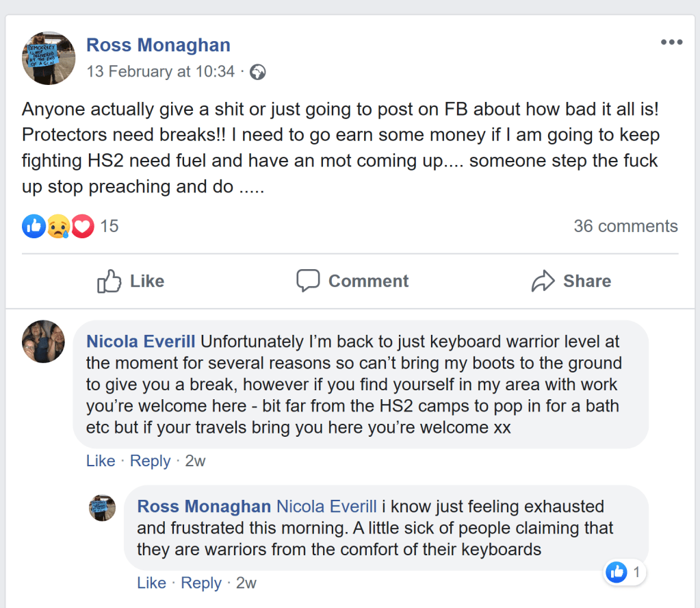Viewport: 700px width, 608px height.
Task: Like Nicola Everill's comment
Action: point(101,461)
